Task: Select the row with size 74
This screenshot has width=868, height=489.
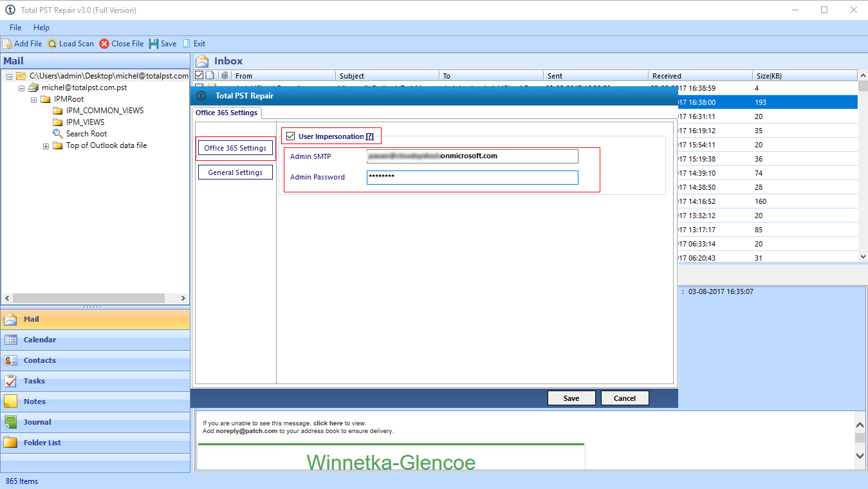Action: (768, 173)
